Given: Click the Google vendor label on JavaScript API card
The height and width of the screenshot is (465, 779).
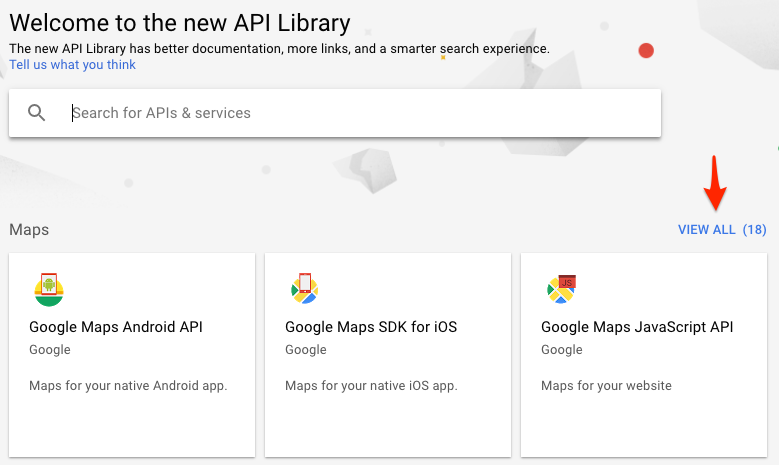Looking at the screenshot, I should (562, 350).
